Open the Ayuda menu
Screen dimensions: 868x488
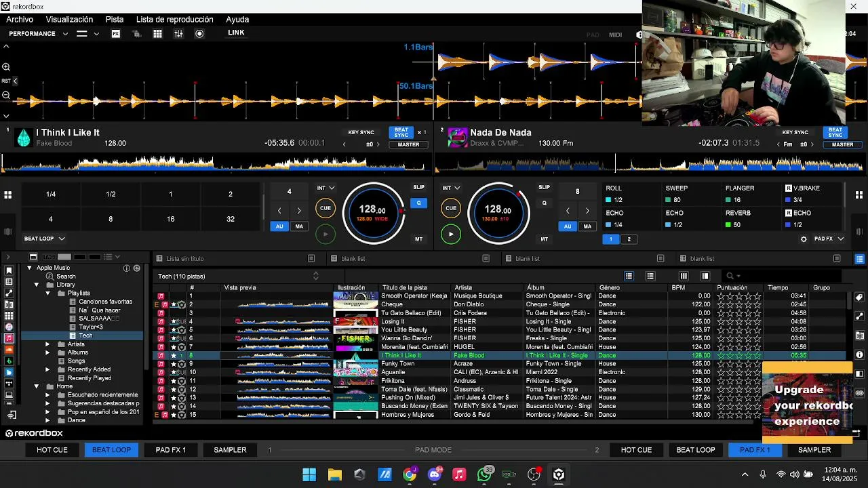click(237, 20)
